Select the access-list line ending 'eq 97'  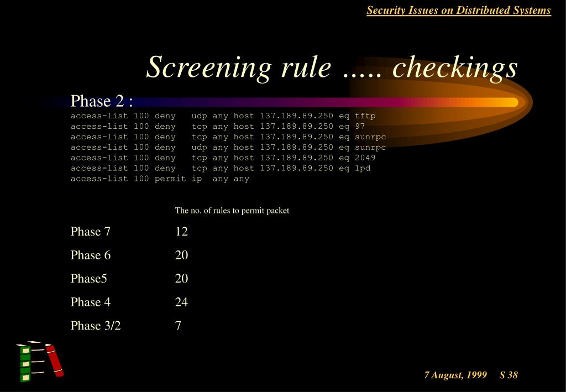[x=218, y=127]
